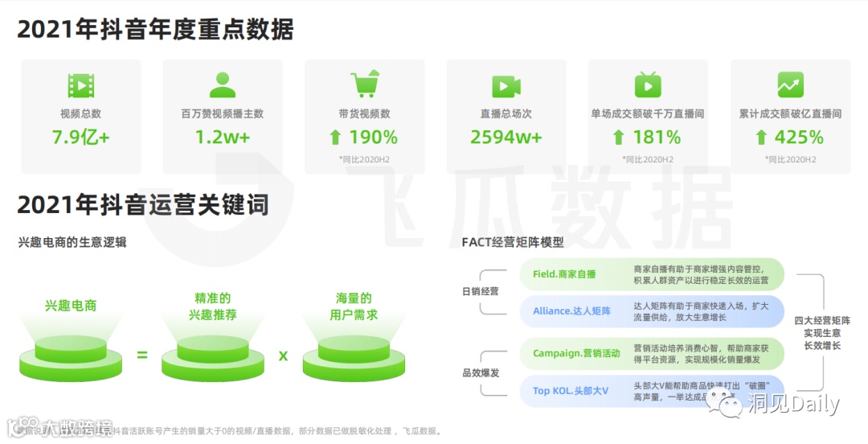
Task: Click the Field.商家自播 row
Action: click(x=652, y=274)
